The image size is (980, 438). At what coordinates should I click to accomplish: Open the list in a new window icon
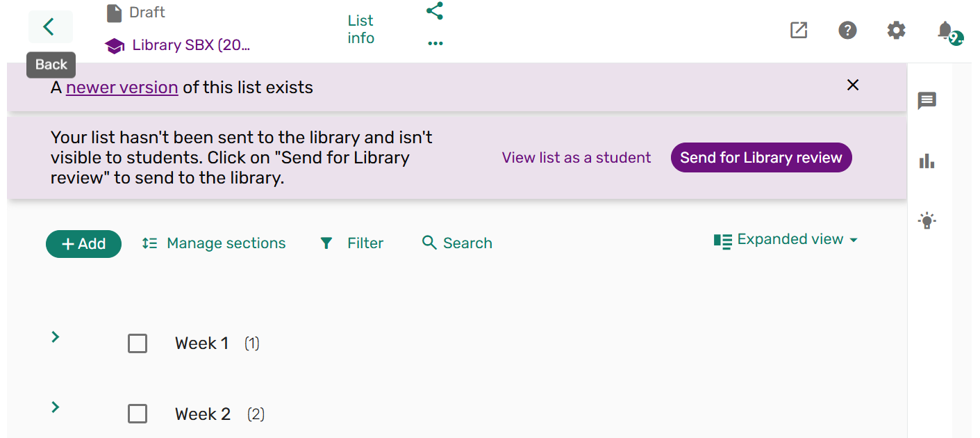(x=799, y=31)
